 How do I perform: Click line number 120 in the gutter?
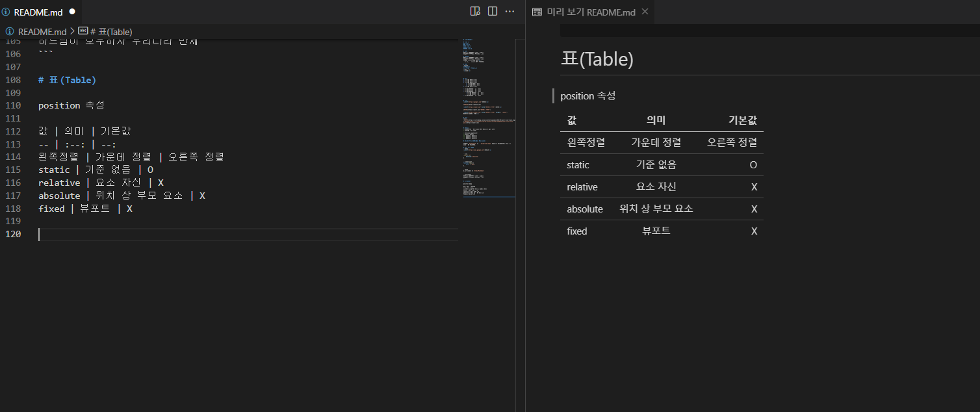click(x=13, y=234)
